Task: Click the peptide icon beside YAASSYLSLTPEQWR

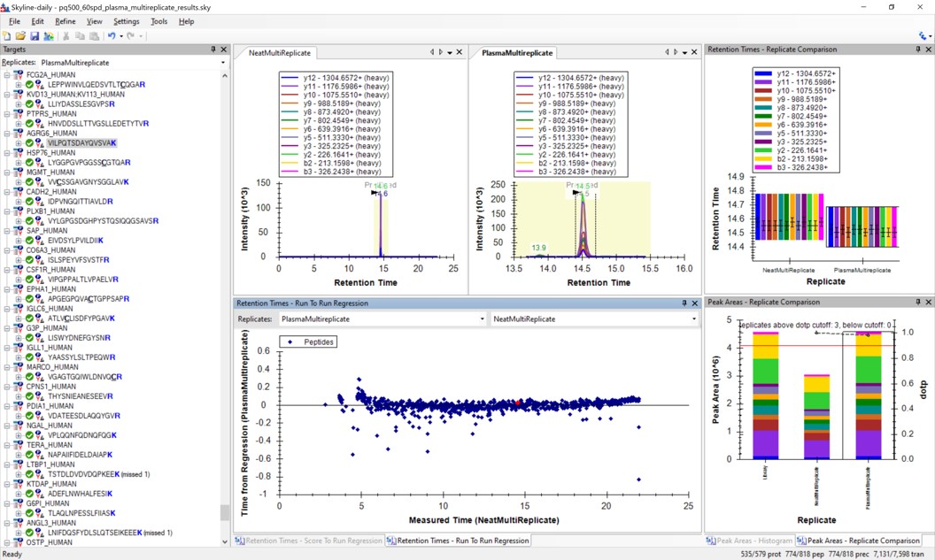Action: coord(39,357)
